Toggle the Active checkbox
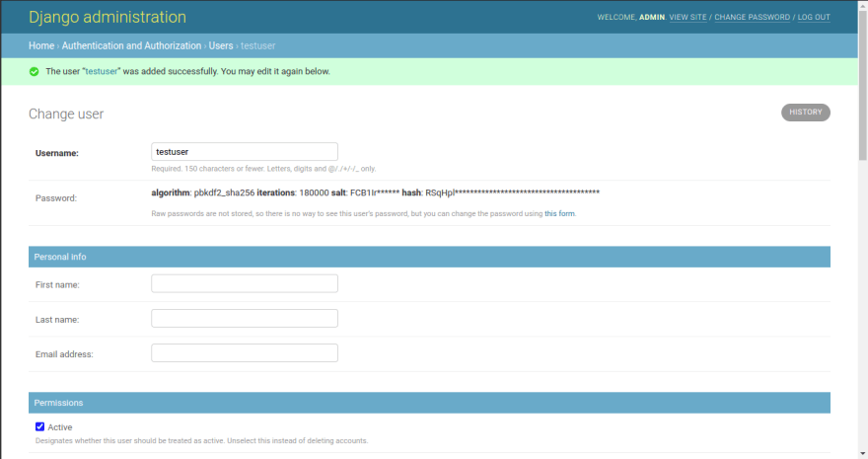 click(x=39, y=426)
